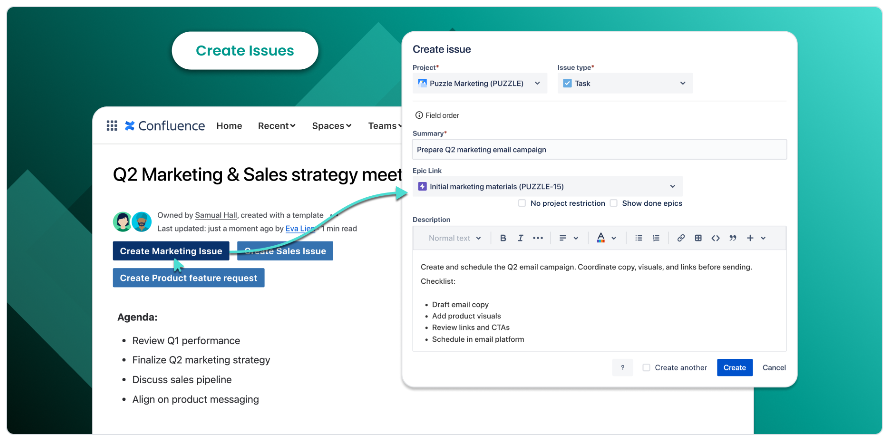Click inside the Description text area
Viewport: 889px width, 441px height.
pos(600,300)
